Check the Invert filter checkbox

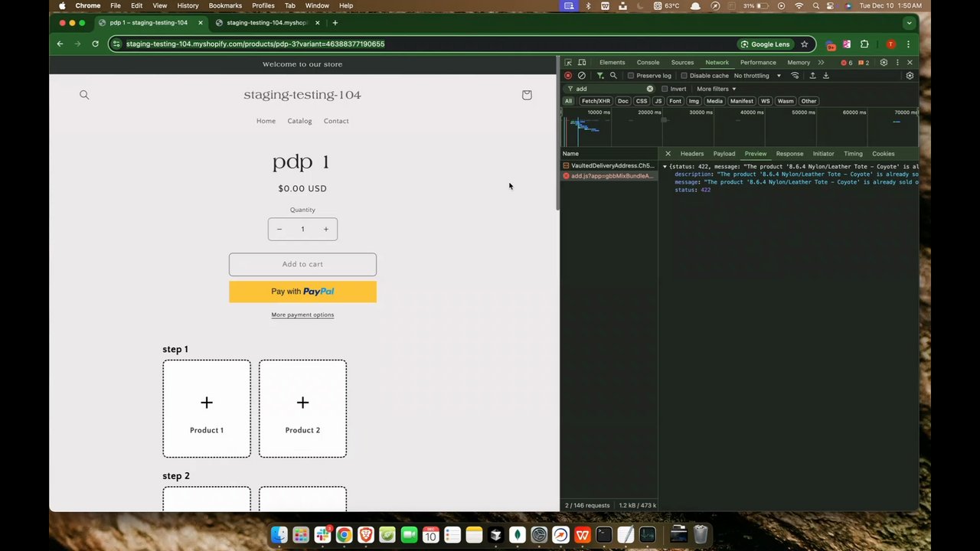point(665,89)
